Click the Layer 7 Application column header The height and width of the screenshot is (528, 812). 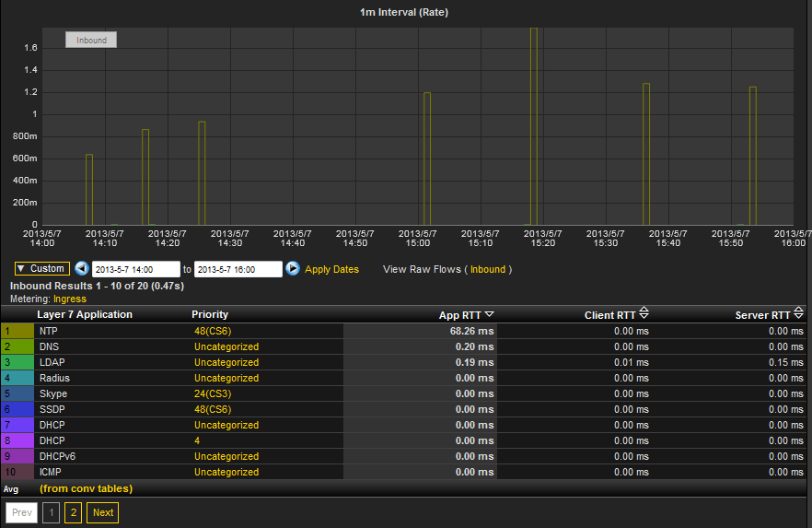(85, 314)
